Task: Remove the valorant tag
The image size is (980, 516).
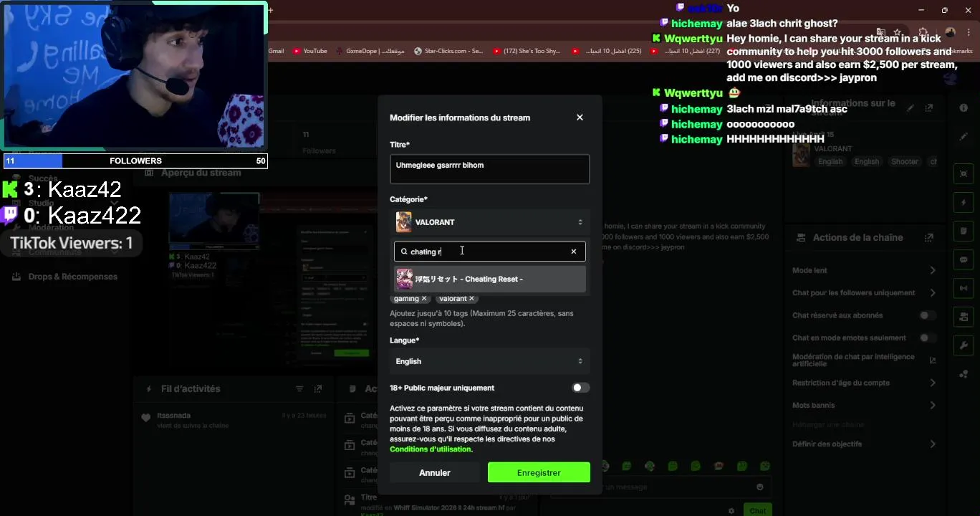Action: (x=471, y=298)
